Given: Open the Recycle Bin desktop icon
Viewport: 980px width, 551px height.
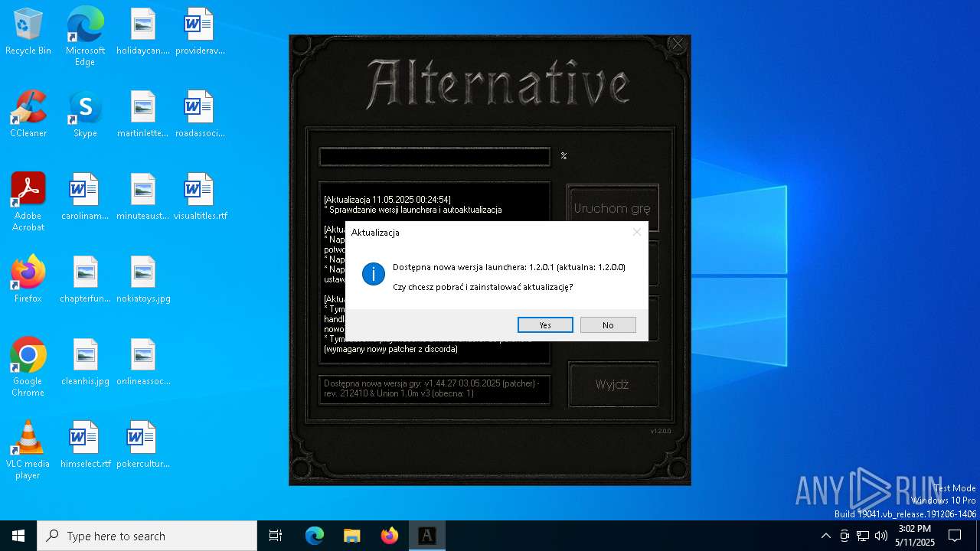Looking at the screenshot, I should click(x=28, y=32).
